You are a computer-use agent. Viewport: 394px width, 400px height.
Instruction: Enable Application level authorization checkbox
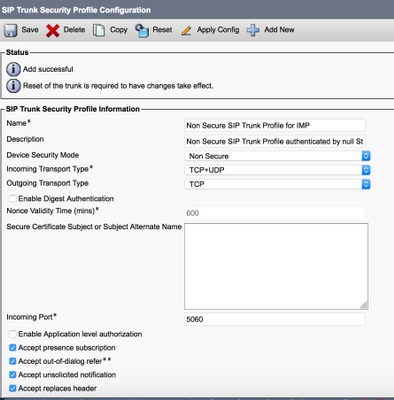(13, 334)
